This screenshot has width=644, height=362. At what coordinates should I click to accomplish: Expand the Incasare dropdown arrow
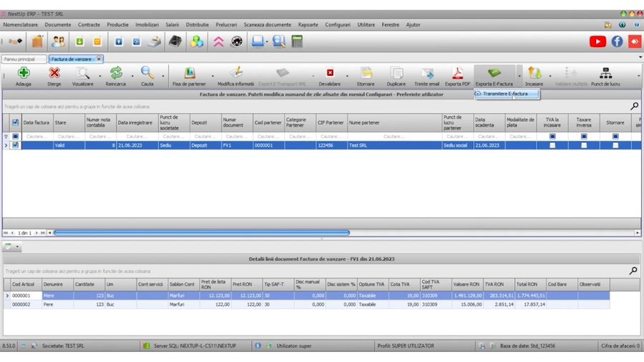click(550, 74)
